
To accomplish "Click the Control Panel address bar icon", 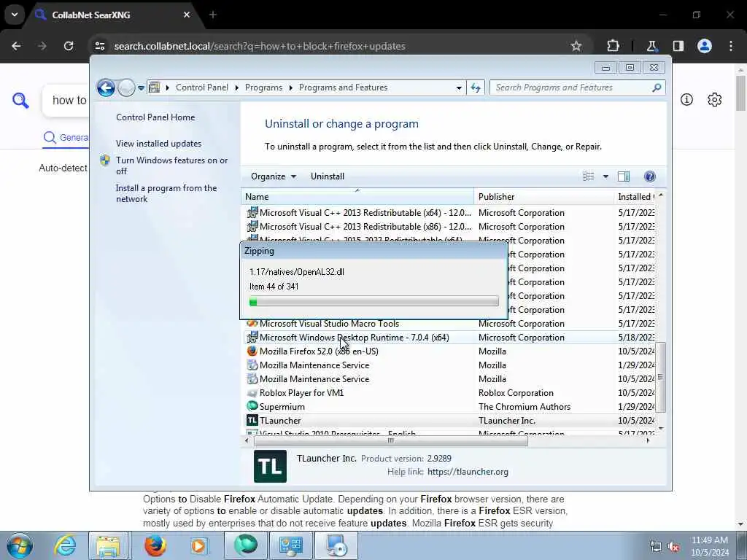I will (154, 87).
